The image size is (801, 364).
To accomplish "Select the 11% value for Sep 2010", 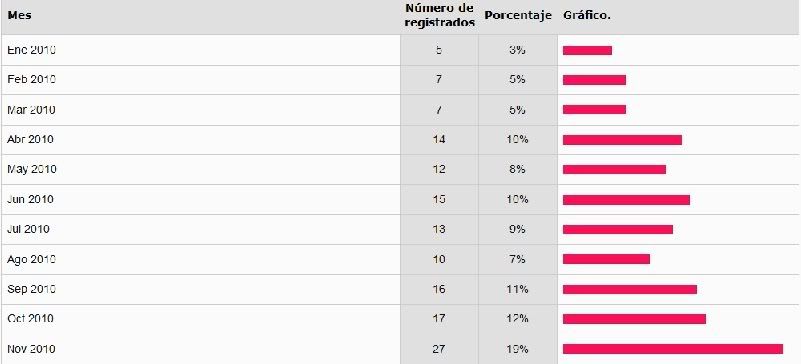I will [517, 289].
